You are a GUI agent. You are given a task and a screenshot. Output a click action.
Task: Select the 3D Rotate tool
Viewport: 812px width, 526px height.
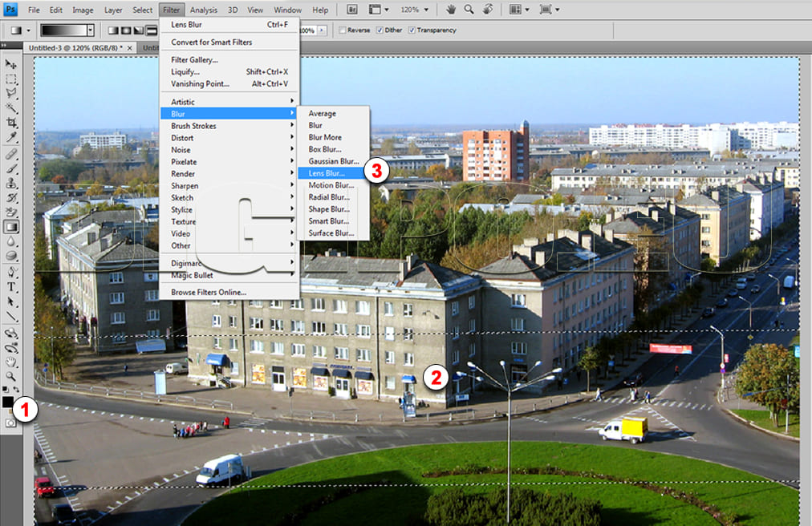tap(11, 333)
